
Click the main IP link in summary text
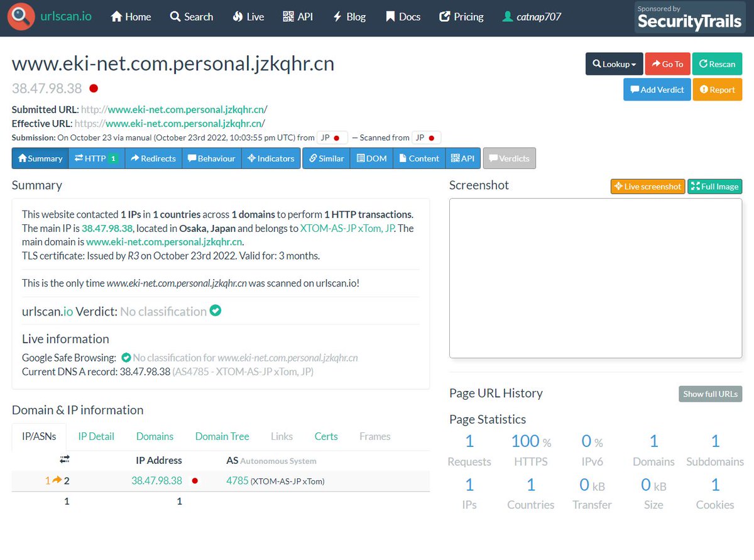[107, 228]
